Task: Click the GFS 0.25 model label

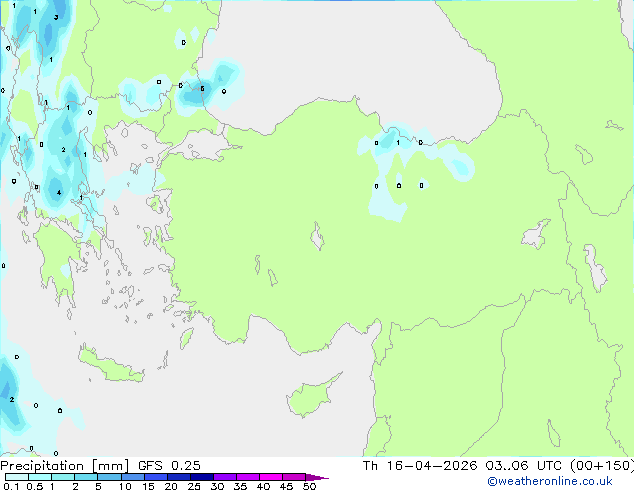Action: pos(169,466)
